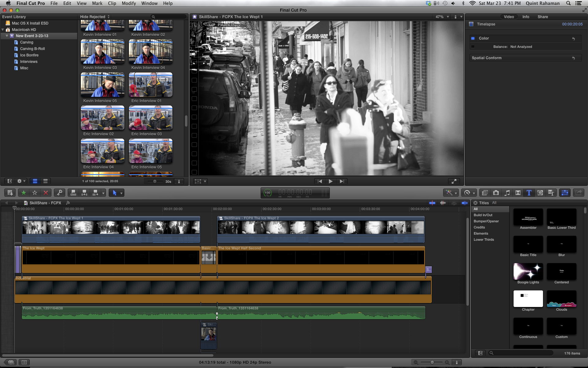Connect clip to primary storyline button

(x=73, y=193)
